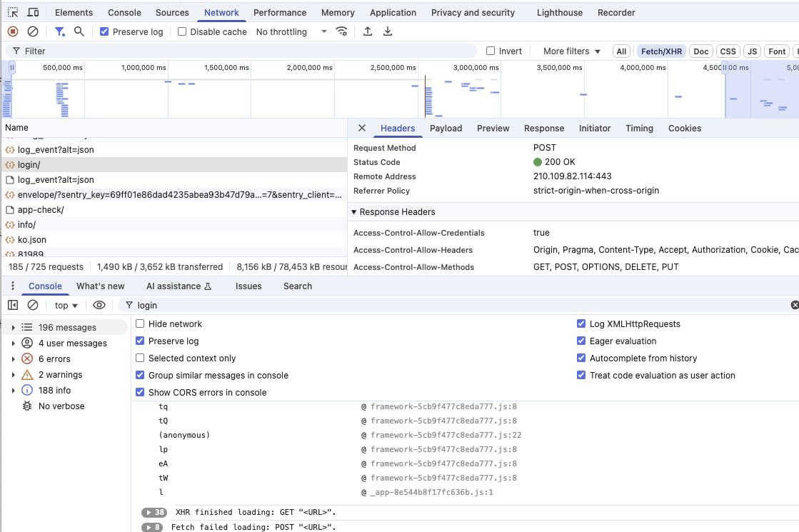The width and height of the screenshot is (799, 532).
Task: Toggle Show CORS errors in console
Action: (140, 392)
